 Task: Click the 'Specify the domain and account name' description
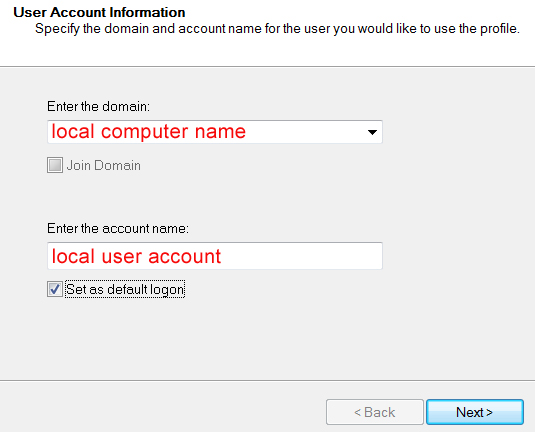(277, 29)
